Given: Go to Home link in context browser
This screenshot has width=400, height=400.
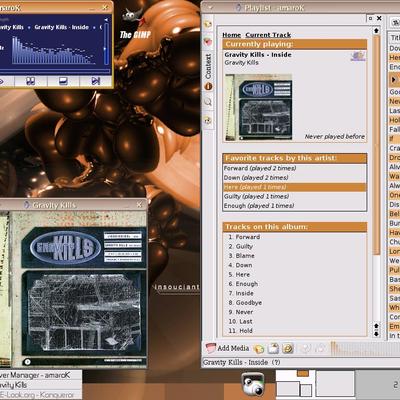Looking at the screenshot, I should click(231, 35).
